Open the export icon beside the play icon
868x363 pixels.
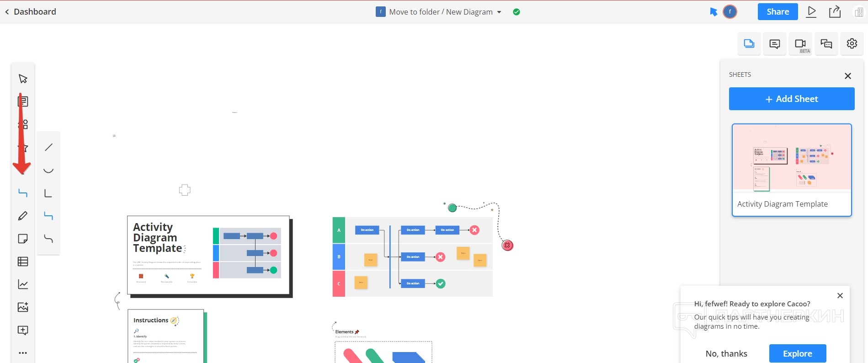coord(835,12)
